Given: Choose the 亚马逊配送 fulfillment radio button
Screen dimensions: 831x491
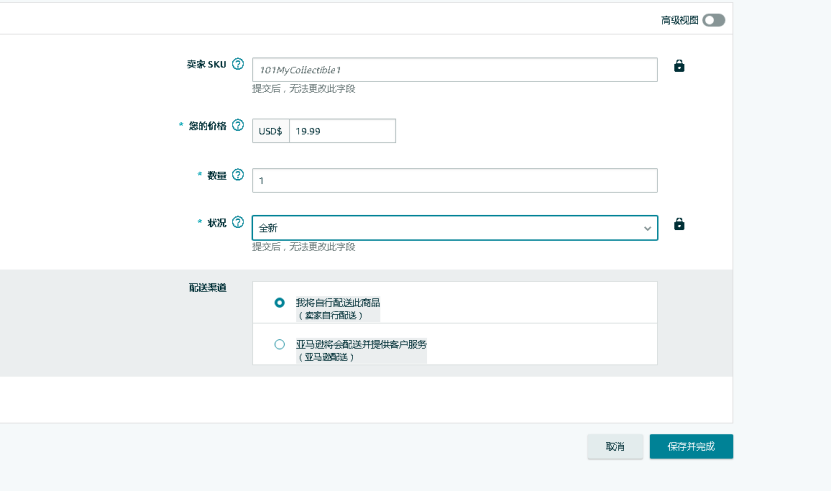Looking at the screenshot, I should 280,344.
